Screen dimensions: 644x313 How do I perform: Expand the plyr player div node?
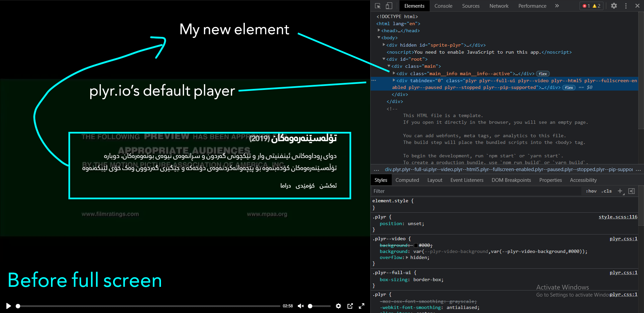pyautogui.click(x=394, y=81)
